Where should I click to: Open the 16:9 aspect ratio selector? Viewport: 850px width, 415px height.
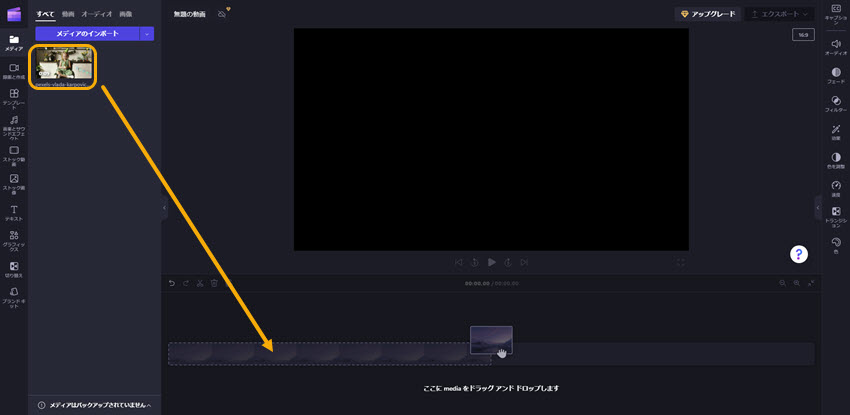(x=802, y=35)
